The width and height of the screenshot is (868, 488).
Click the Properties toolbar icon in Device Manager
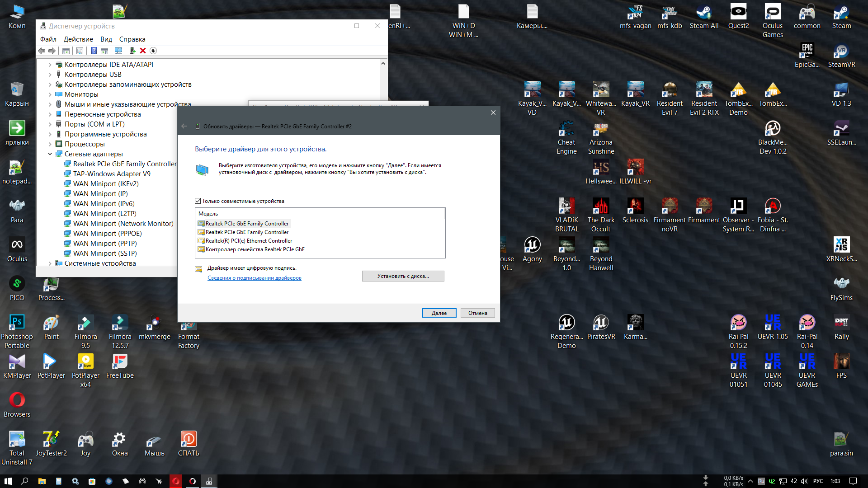pos(80,51)
